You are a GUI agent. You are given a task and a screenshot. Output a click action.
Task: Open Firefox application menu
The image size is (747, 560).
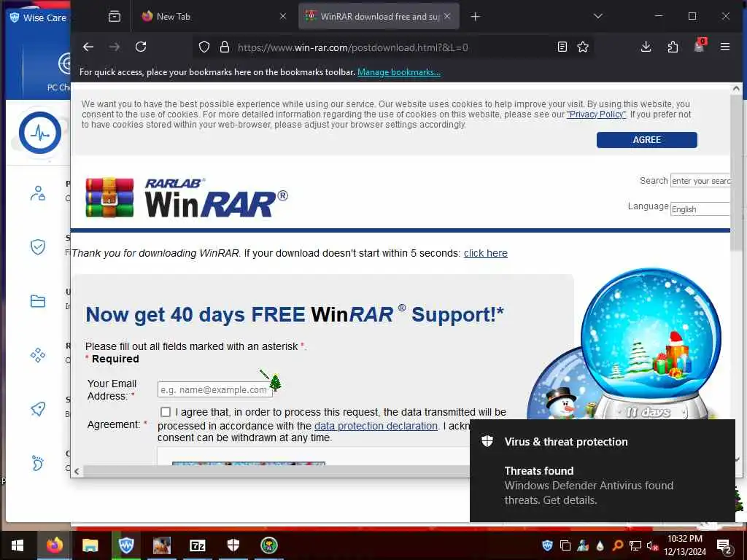(725, 47)
